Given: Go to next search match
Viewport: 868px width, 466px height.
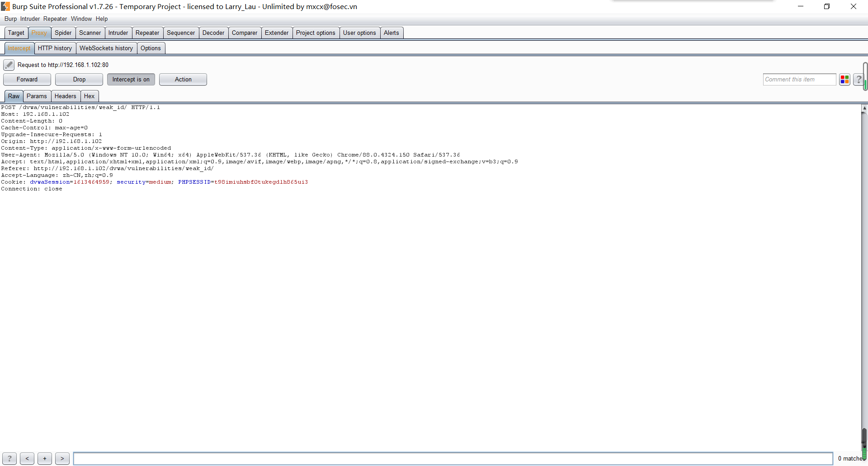Looking at the screenshot, I should [62, 458].
